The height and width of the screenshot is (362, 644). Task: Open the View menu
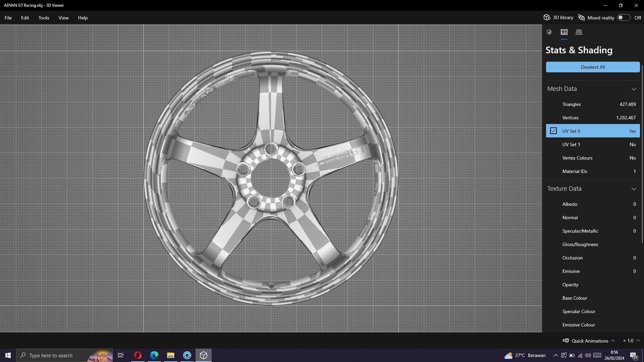[63, 18]
